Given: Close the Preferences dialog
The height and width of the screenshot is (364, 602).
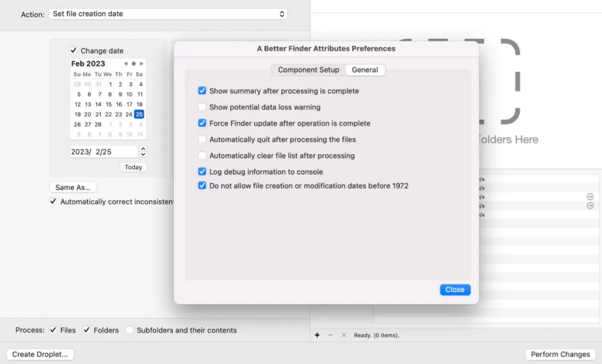Looking at the screenshot, I should point(455,289).
